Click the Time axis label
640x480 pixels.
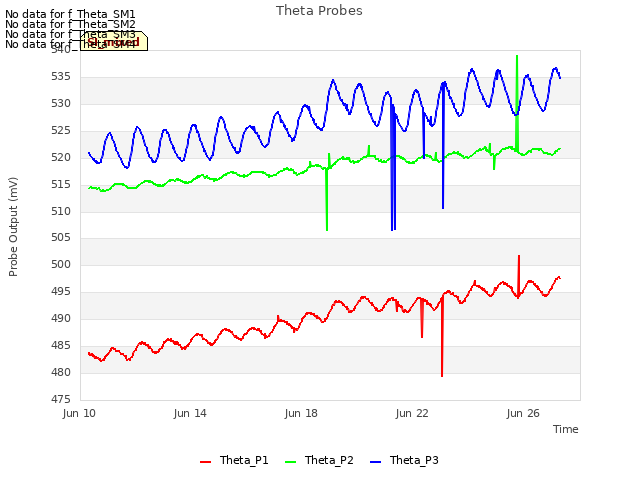click(565, 429)
